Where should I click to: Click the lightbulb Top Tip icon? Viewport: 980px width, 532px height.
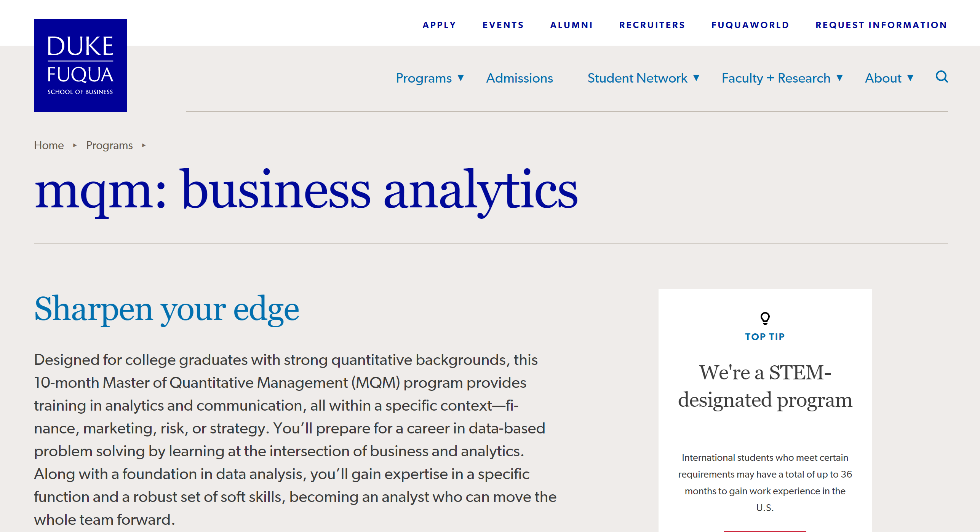tap(765, 318)
